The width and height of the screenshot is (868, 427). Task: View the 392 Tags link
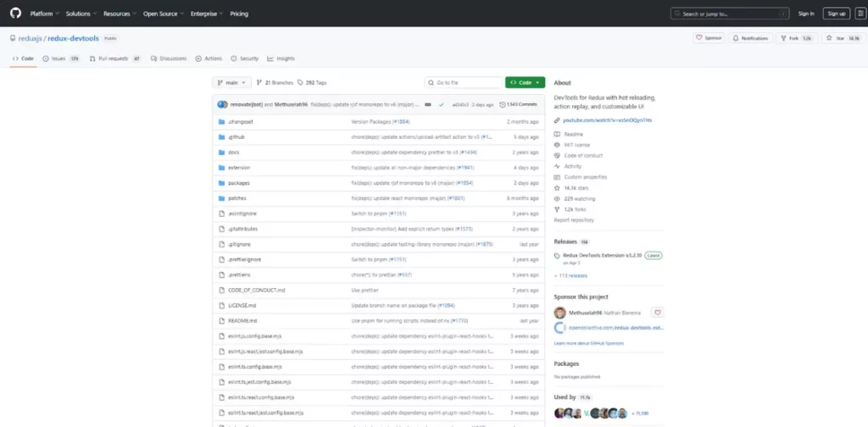[312, 82]
